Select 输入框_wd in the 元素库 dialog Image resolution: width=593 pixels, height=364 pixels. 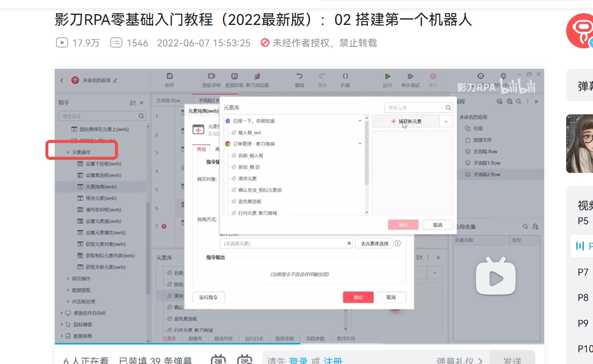click(249, 132)
